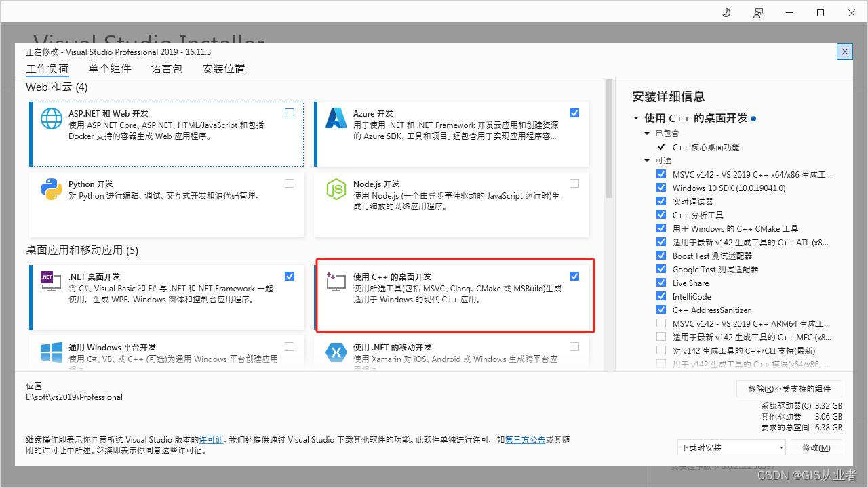This screenshot has width=868, height=488.
Task: Uncheck the C++ AddressSanitizer option
Action: pos(661,310)
